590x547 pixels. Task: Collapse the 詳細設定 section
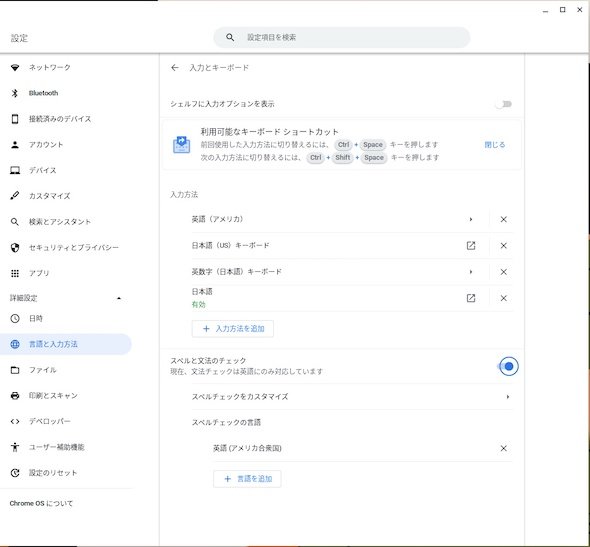119,298
